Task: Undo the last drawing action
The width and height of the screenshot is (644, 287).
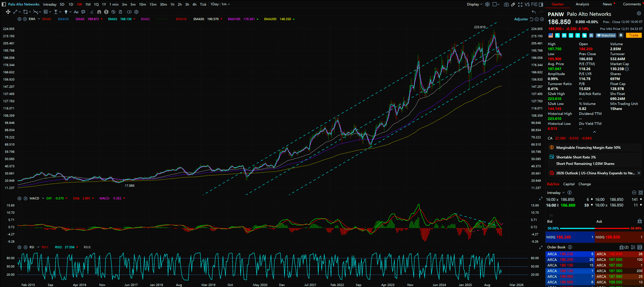Action: (534, 12)
